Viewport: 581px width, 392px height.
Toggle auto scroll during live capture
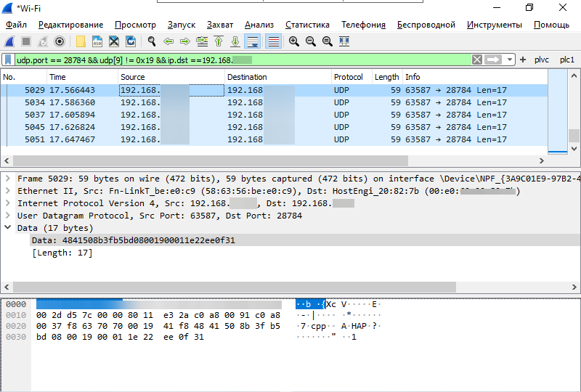[x=253, y=41]
